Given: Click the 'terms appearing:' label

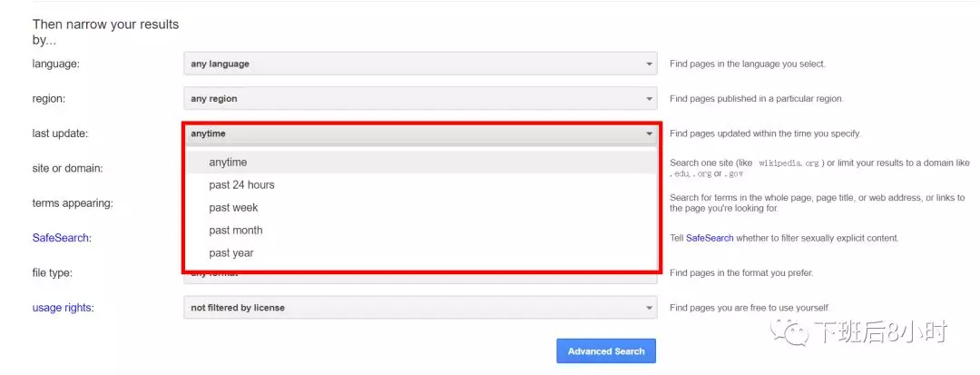Looking at the screenshot, I should click(73, 203).
